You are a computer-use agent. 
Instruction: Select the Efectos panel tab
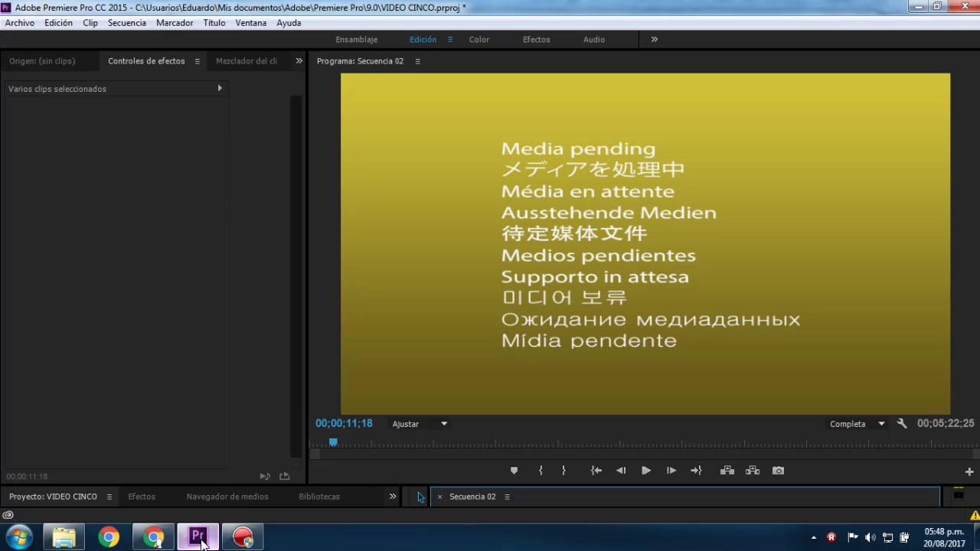tap(142, 497)
